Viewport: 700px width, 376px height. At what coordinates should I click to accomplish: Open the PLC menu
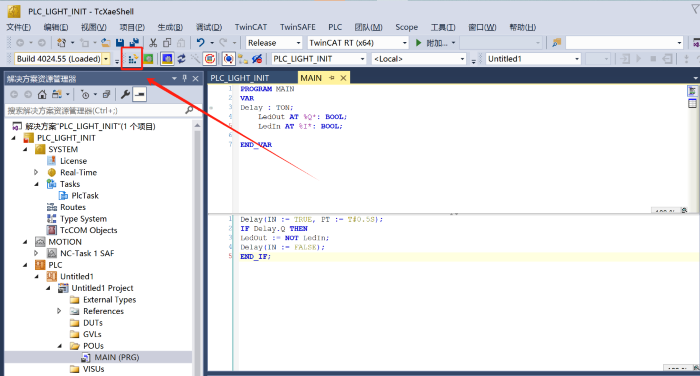point(335,27)
